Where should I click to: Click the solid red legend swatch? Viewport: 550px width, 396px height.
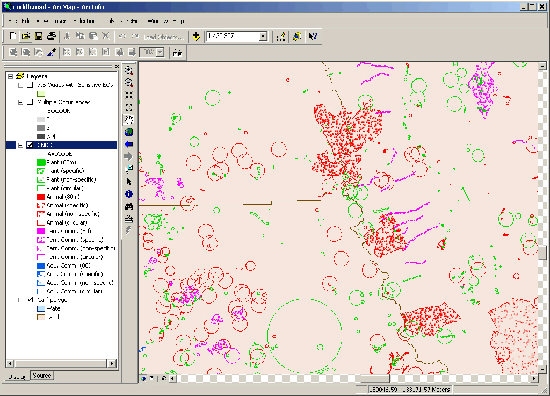pyautogui.click(x=41, y=197)
